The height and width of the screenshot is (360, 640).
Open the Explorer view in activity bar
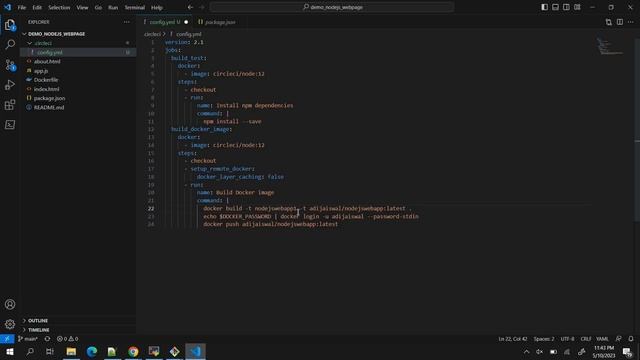point(10,25)
